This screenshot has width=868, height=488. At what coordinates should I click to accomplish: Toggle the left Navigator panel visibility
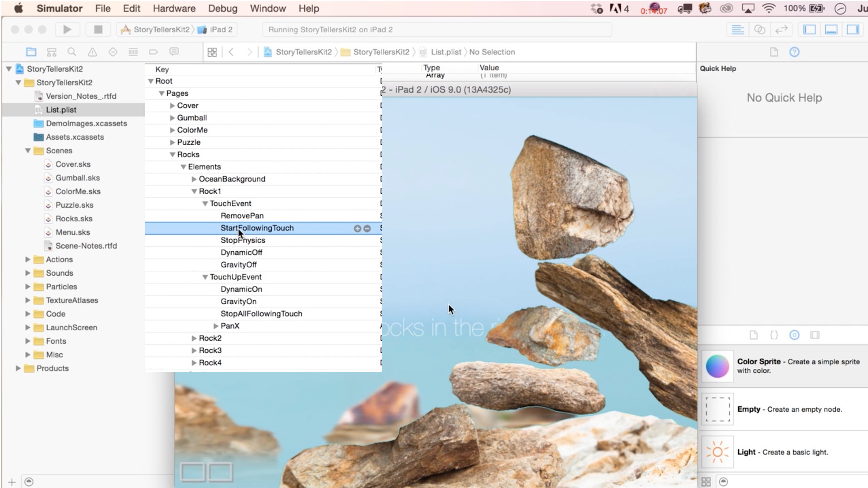pos(809,30)
